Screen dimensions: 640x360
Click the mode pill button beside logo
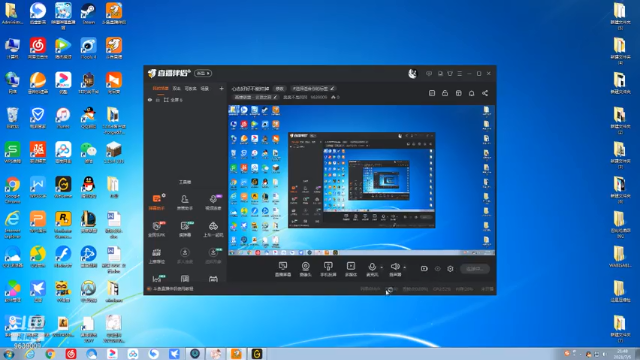[x=203, y=73]
